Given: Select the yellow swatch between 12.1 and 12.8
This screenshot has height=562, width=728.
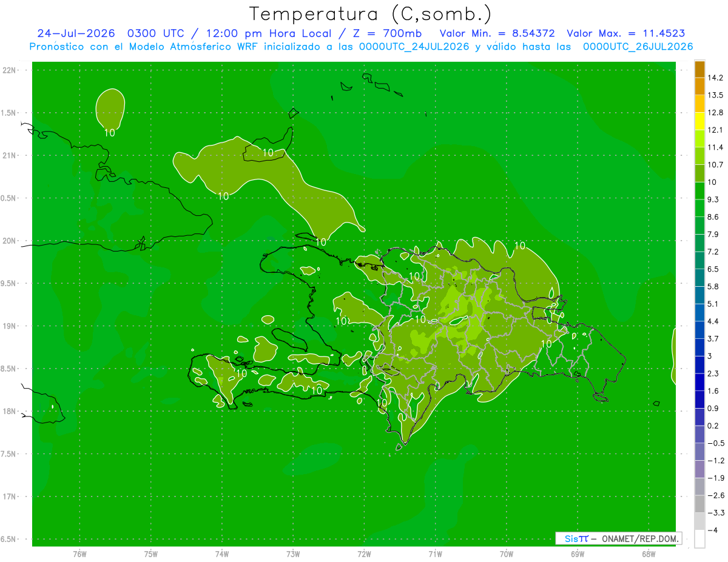Looking at the screenshot, I should click(699, 121).
